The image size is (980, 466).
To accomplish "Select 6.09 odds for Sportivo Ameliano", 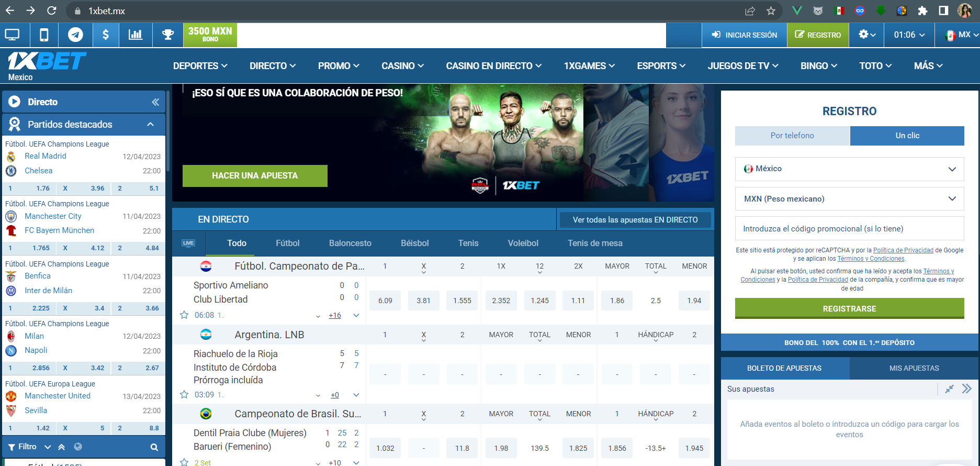I will 385,301.
